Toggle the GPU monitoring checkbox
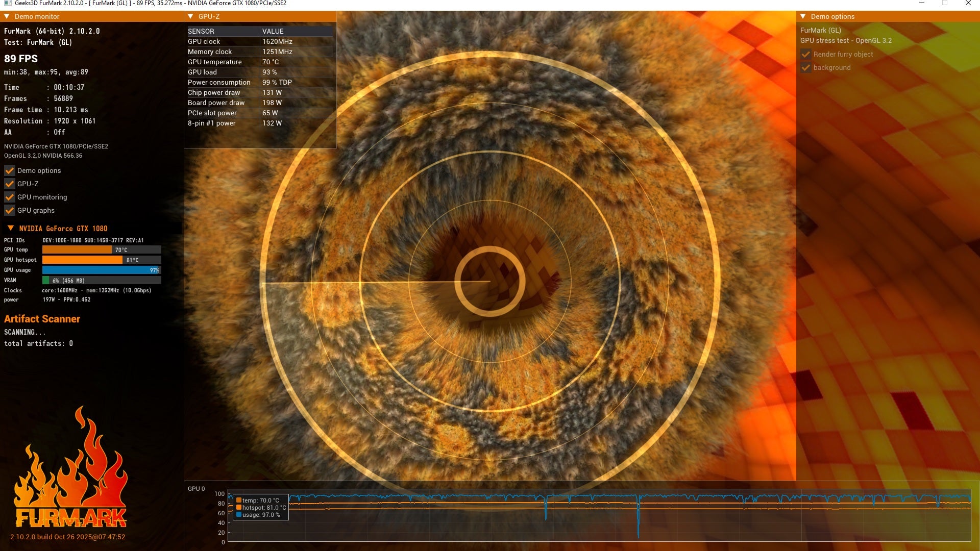This screenshot has width=980, height=551. point(9,197)
